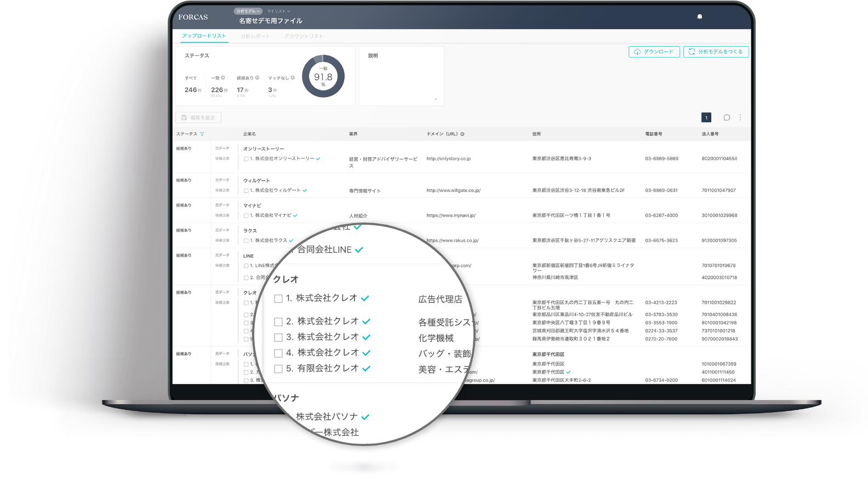868x479 pixels.
Task: Click the 91.8% match donut chart
Action: pos(323,76)
